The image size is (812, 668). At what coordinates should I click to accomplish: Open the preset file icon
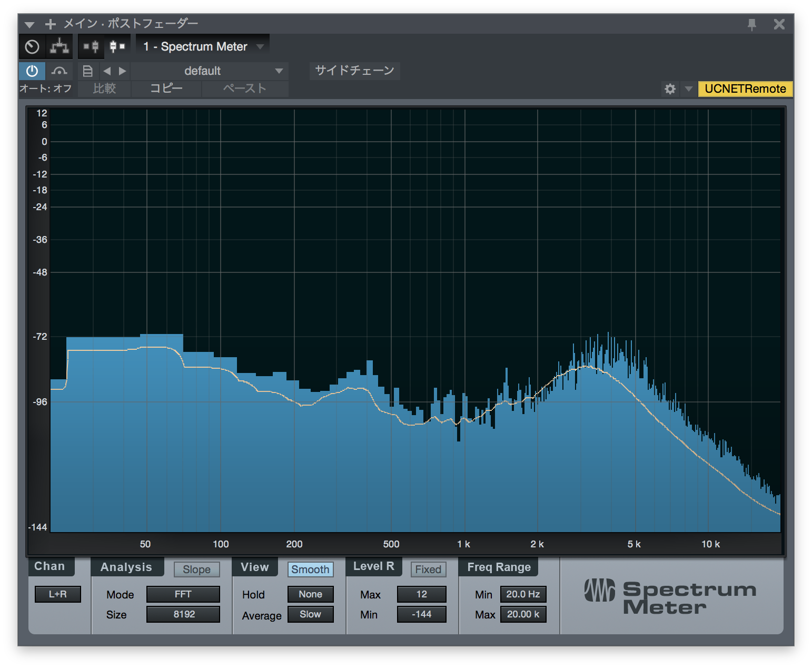coord(88,71)
